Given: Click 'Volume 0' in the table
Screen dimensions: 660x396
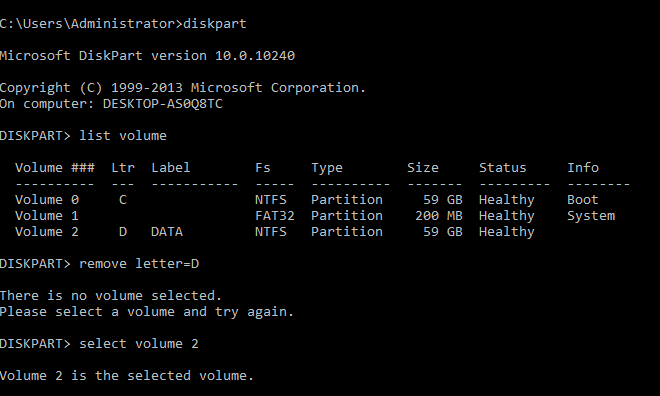Looking at the screenshot, I should click(47, 199).
